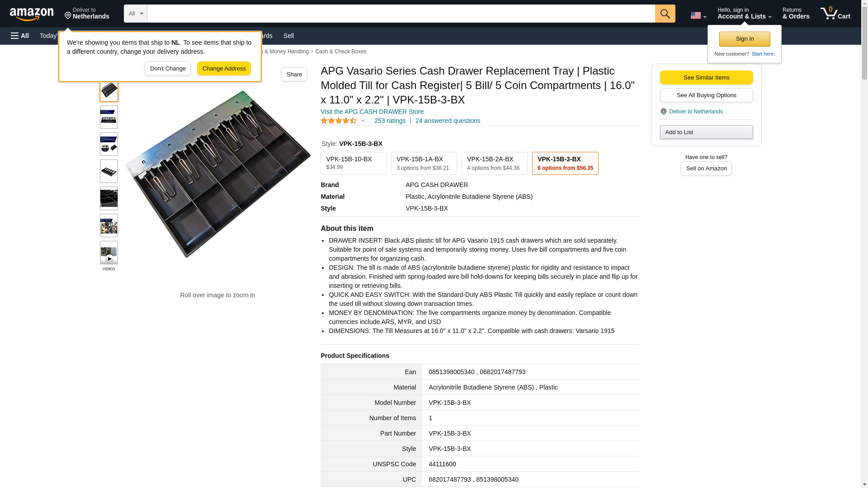Click the Amazon logo

point(32,14)
